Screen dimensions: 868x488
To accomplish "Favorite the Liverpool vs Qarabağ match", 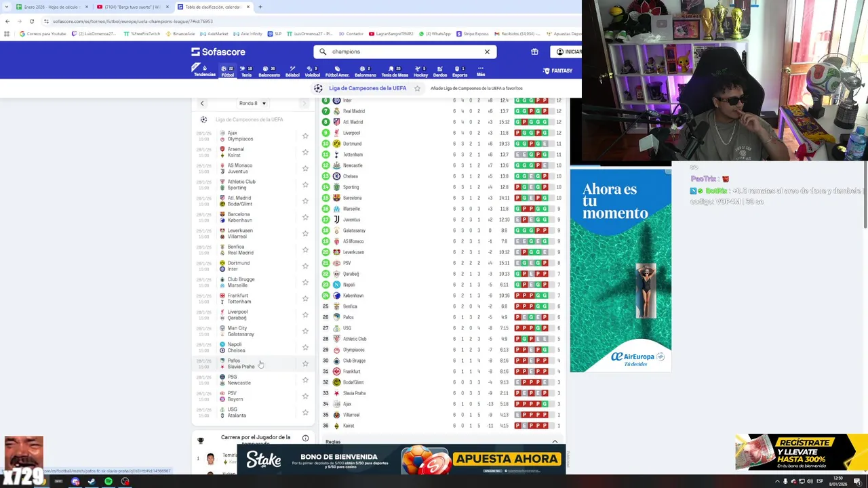I will (305, 314).
